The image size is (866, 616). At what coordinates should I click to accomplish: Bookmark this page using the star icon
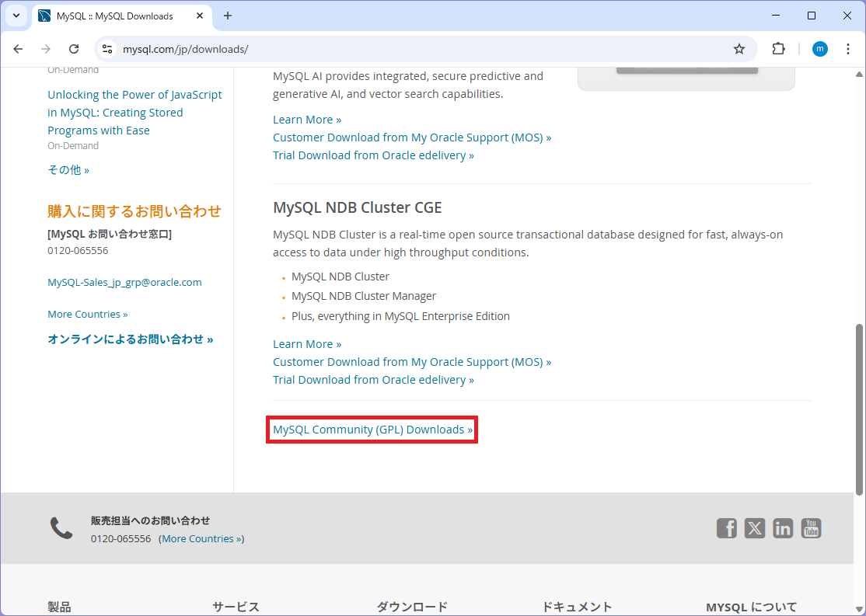tap(739, 48)
